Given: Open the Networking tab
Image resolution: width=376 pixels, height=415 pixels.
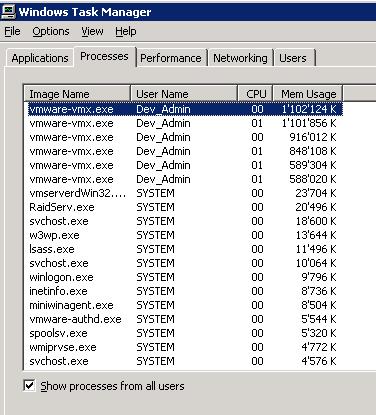Looking at the screenshot, I should [x=240, y=58].
